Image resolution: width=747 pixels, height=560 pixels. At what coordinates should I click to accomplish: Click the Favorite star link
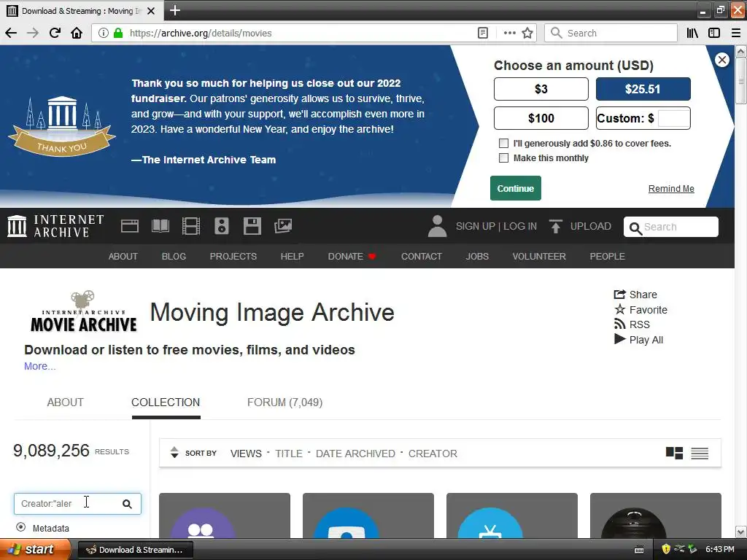point(640,309)
